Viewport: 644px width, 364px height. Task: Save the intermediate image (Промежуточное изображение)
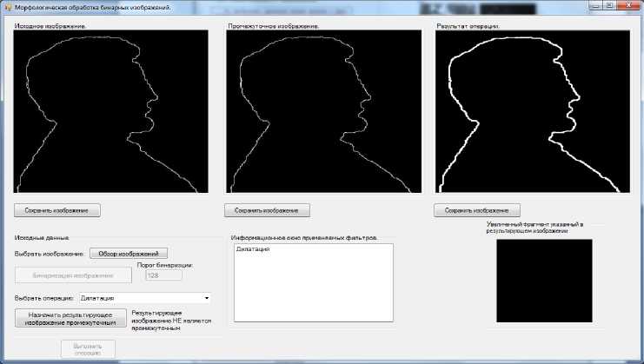(x=267, y=210)
